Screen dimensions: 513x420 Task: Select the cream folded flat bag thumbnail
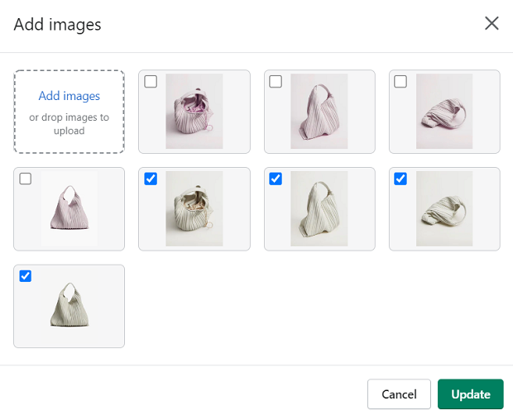(x=444, y=208)
